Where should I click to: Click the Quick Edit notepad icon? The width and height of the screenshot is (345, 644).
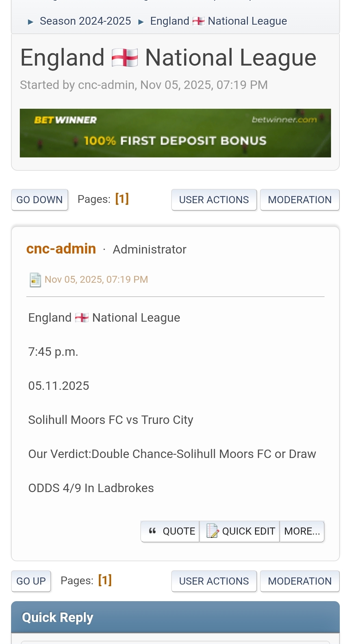(x=212, y=531)
